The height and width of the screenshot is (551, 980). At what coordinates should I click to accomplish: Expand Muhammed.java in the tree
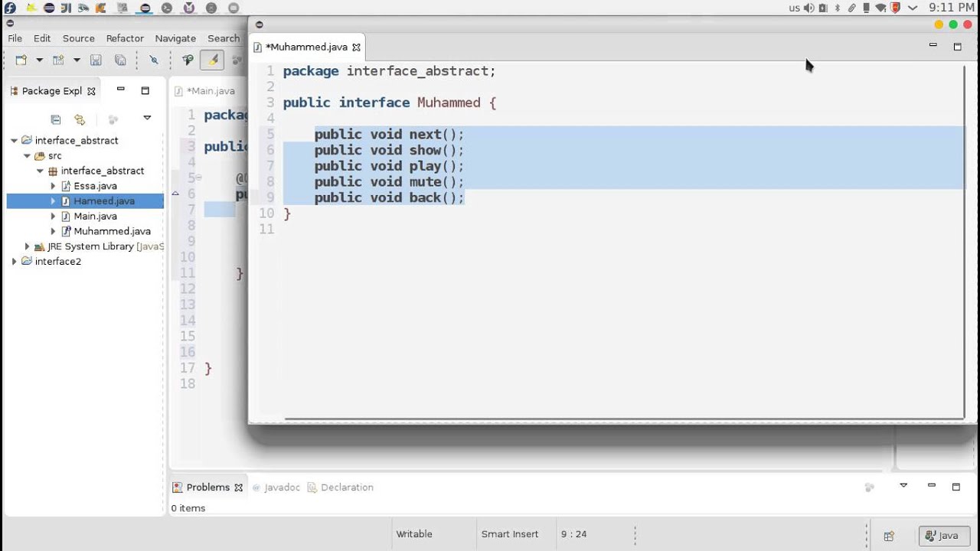click(53, 231)
